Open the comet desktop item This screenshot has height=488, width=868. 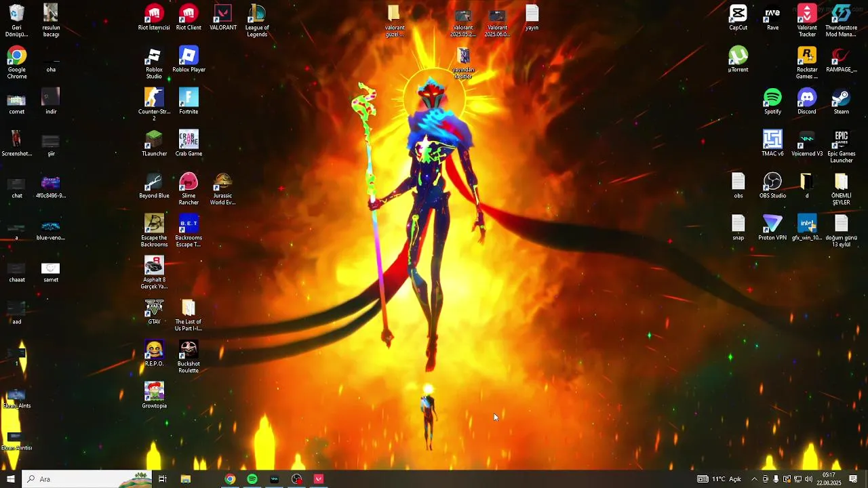click(17, 102)
